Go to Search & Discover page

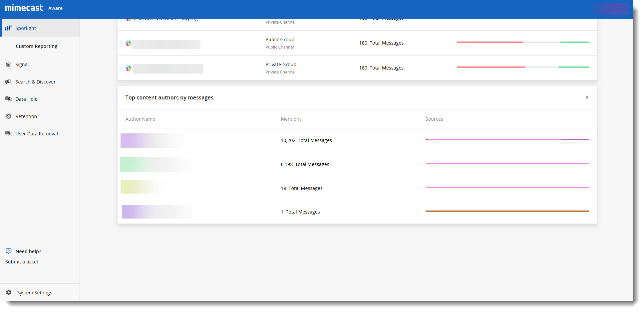35,82
